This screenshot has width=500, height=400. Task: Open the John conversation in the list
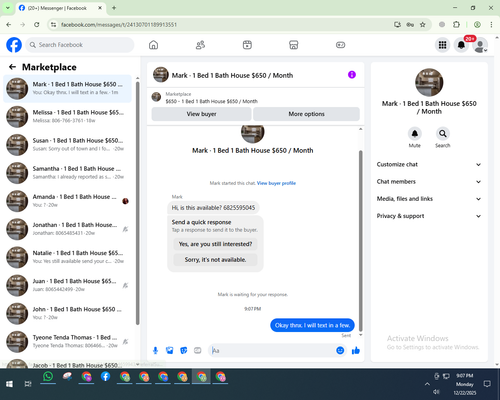click(67, 313)
